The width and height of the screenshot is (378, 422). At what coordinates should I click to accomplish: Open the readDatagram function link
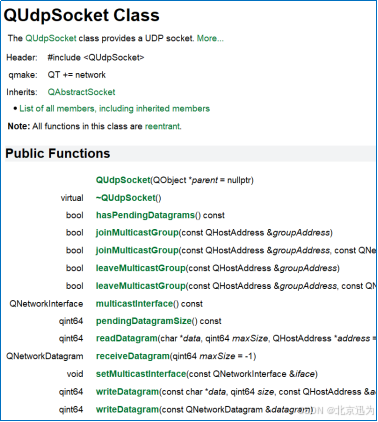click(127, 338)
